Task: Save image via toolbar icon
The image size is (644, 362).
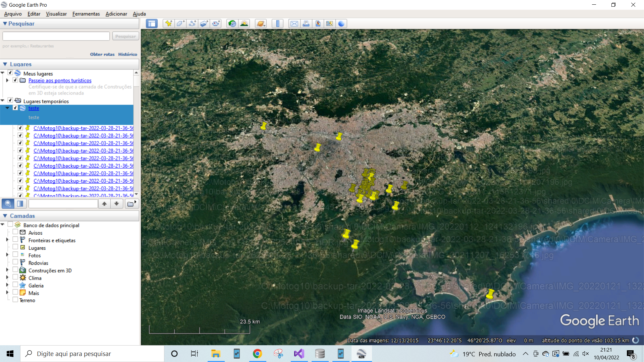Action: [318, 23]
